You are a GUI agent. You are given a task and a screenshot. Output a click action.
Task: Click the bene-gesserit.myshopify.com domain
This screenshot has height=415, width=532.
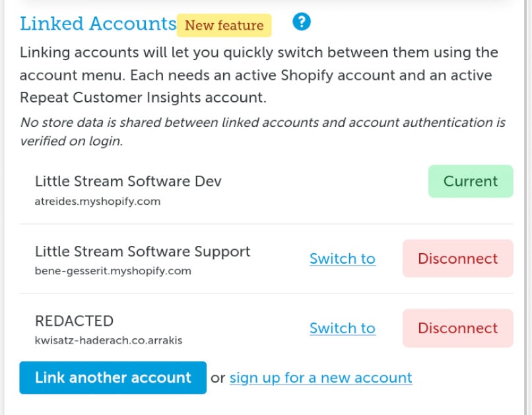tap(112, 270)
